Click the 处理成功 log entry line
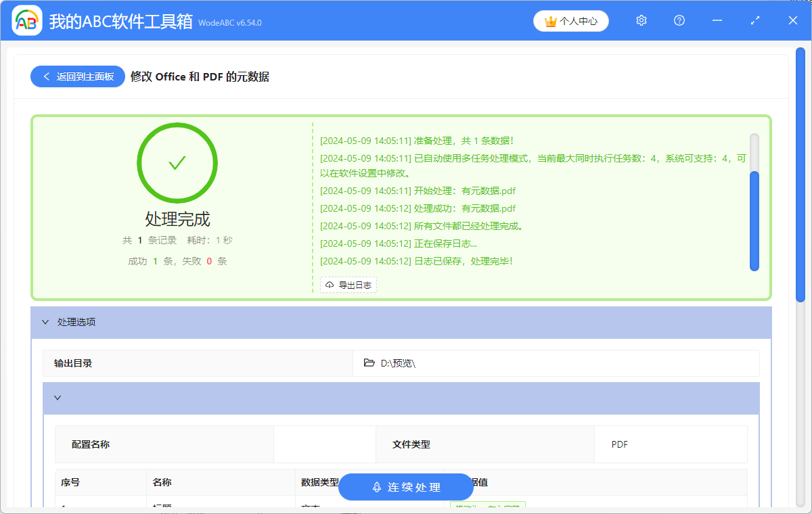Screen dimensions: 812x514 [418, 208]
